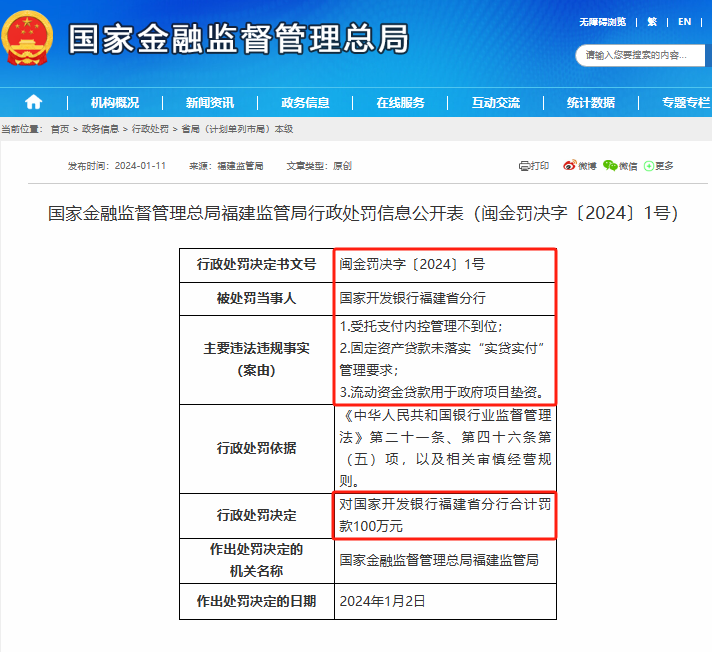The width and height of the screenshot is (712, 652).
Task: Click 行政处罚 breadcrumb link
Action: [x=150, y=129]
